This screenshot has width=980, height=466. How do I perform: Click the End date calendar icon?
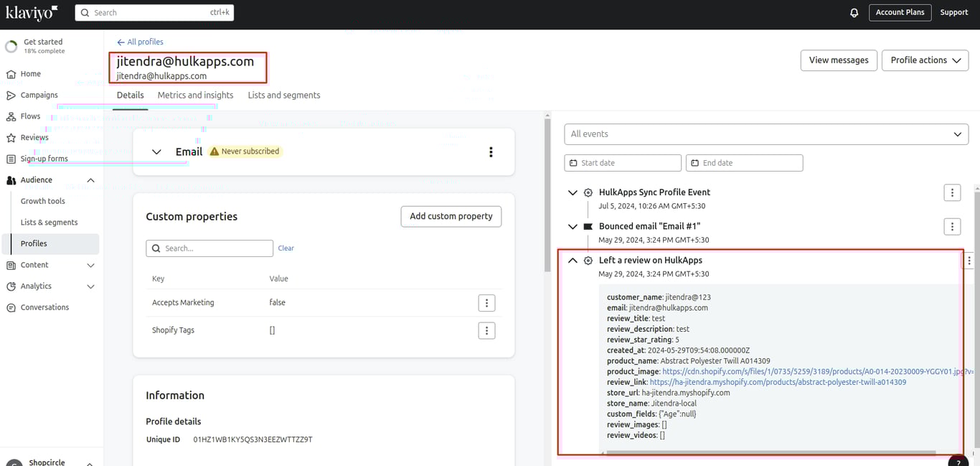(694, 163)
